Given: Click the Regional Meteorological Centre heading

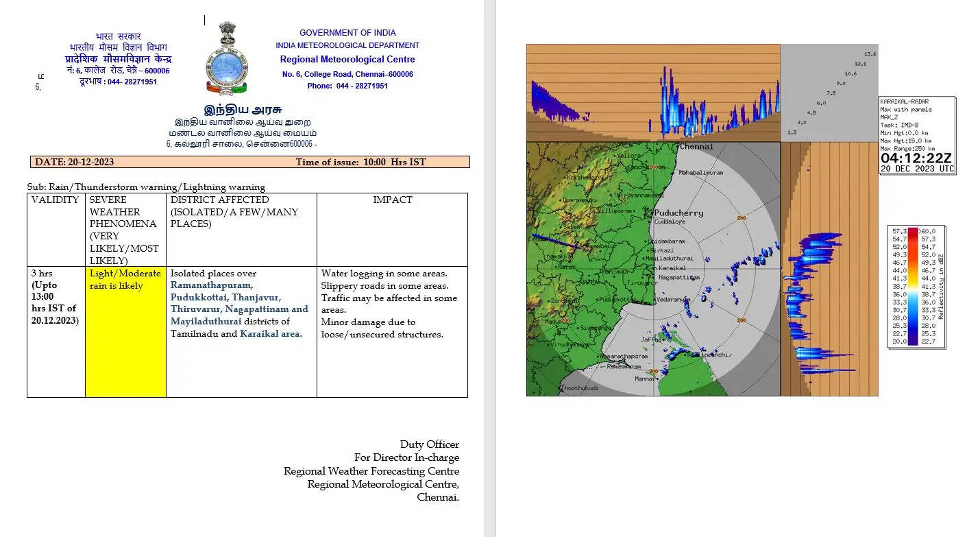Looking at the screenshot, I should click(x=347, y=60).
